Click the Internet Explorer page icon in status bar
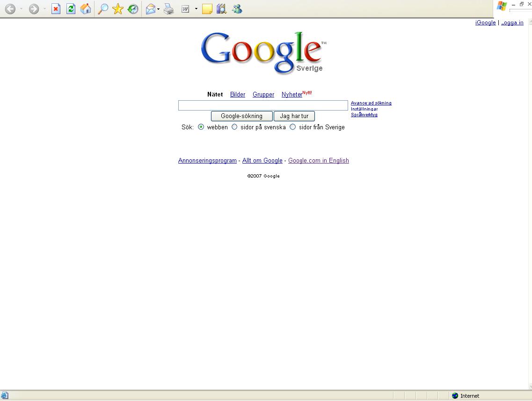Viewport: 532px width, 401px height. tap(4, 395)
